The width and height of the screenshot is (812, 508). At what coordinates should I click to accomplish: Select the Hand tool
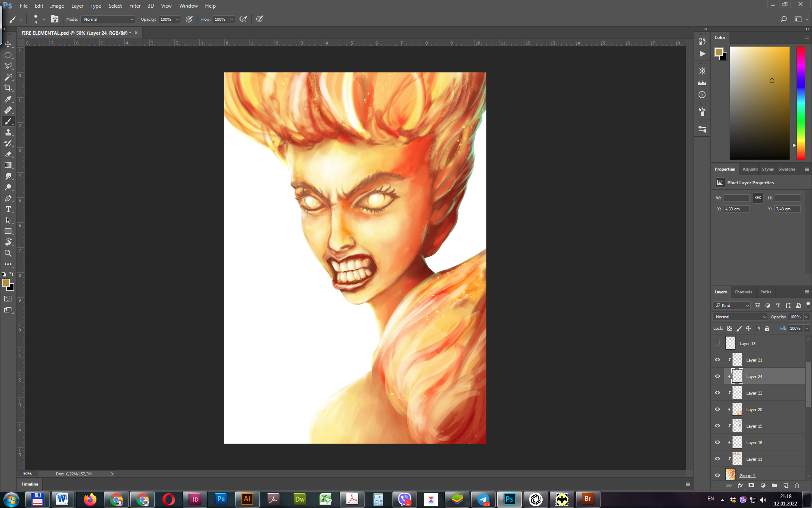point(8,242)
